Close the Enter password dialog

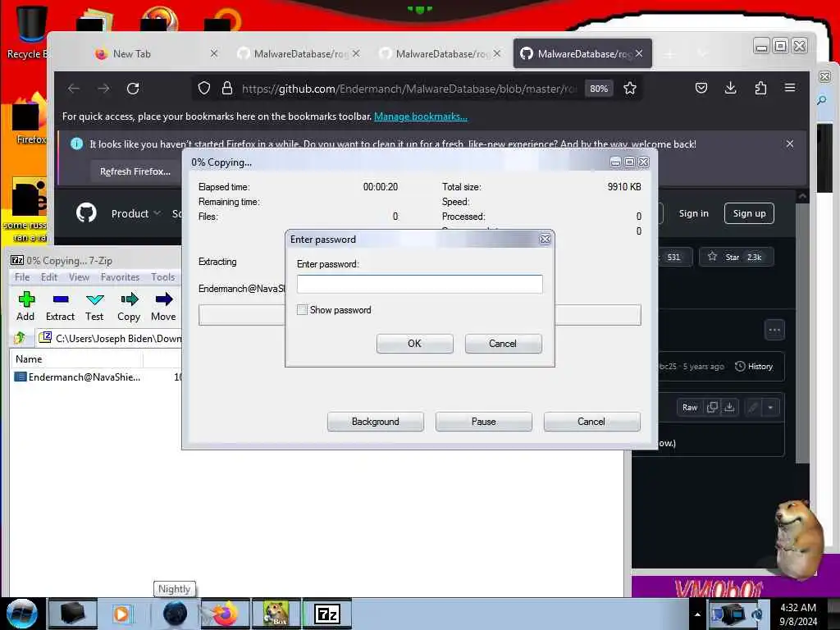coord(545,240)
